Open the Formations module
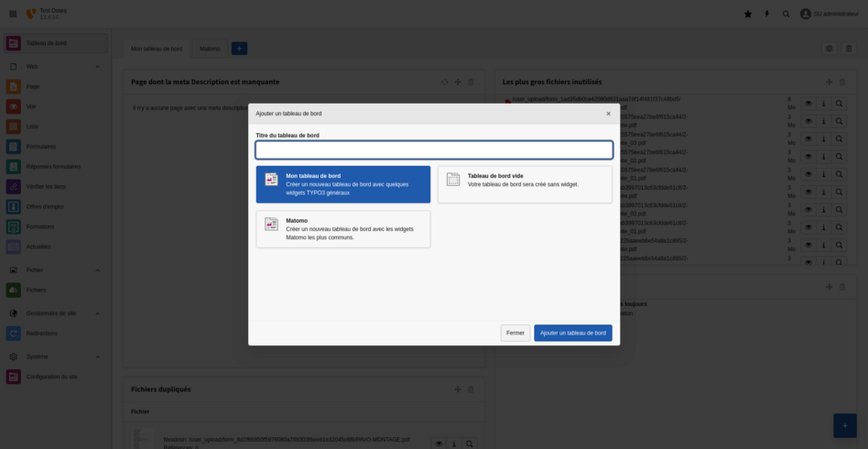 point(55,226)
